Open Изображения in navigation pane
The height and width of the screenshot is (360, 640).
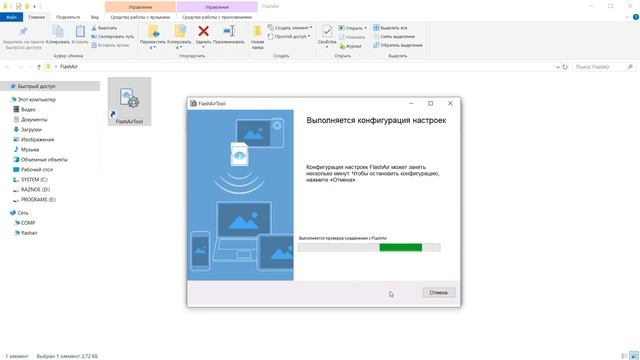click(x=37, y=140)
